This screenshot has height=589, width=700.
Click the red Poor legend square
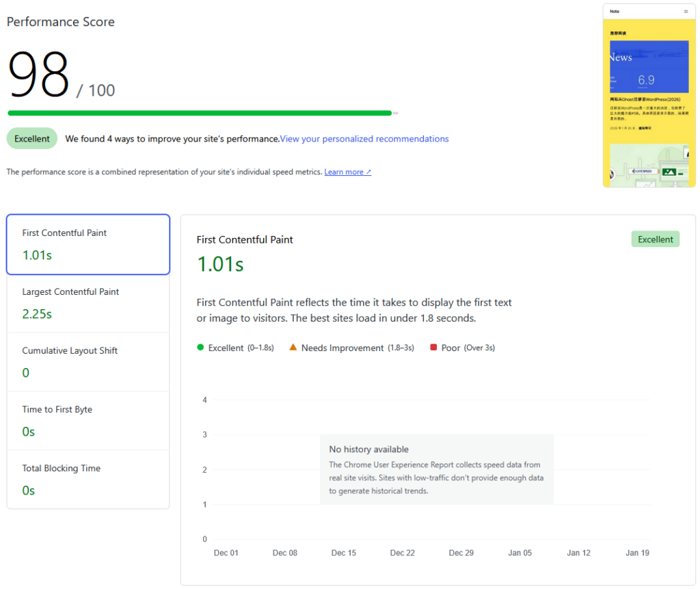[433, 348]
